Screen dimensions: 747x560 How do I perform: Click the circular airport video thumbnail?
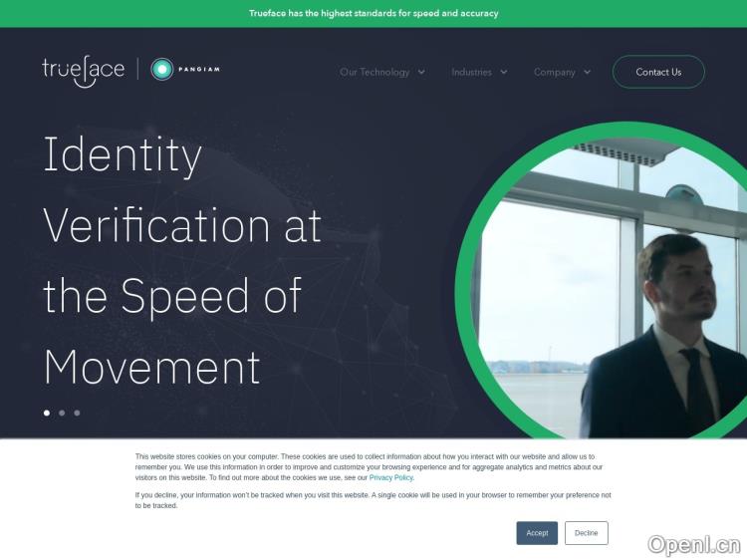coord(605,281)
